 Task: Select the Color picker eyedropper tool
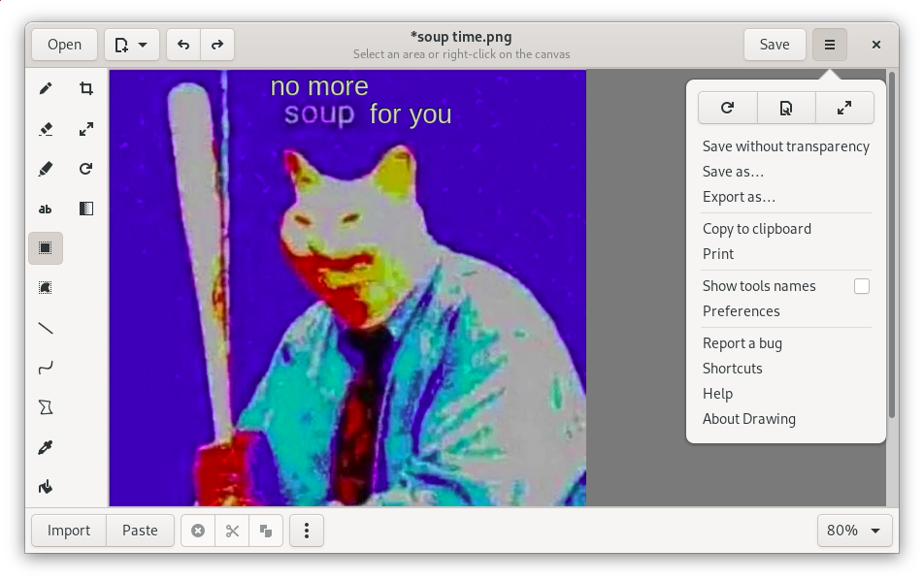(x=46, y=447)
